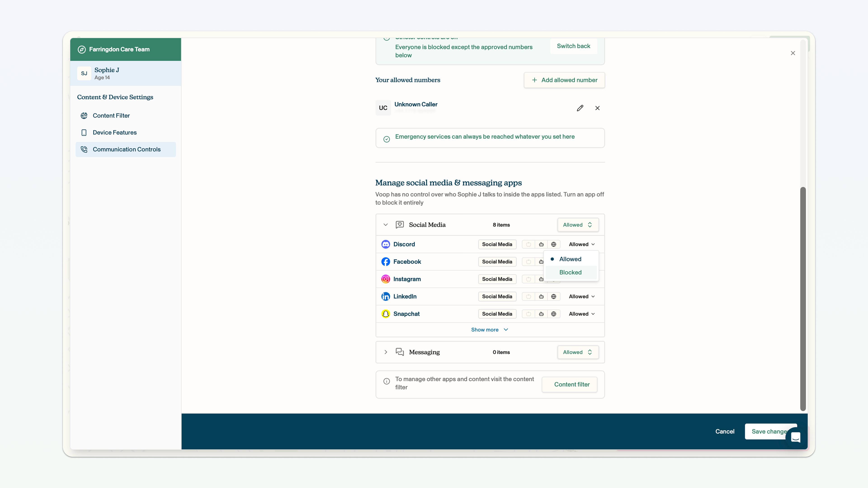The height and width of the screenshot is (488, 868).
Task: Click the Facebook app logo
Action: (385, 262)
